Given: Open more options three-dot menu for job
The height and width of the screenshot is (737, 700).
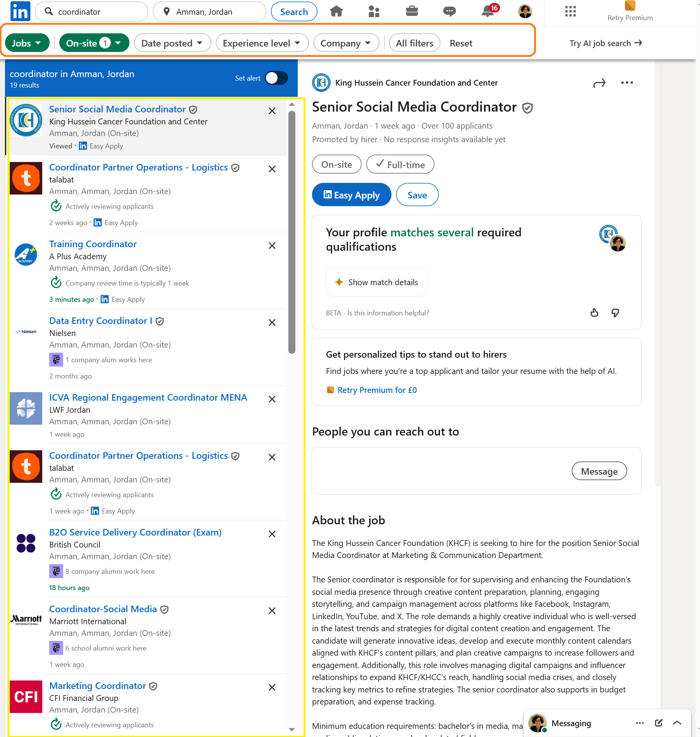Looking at the screenshot, I should (x=627, y=83).
